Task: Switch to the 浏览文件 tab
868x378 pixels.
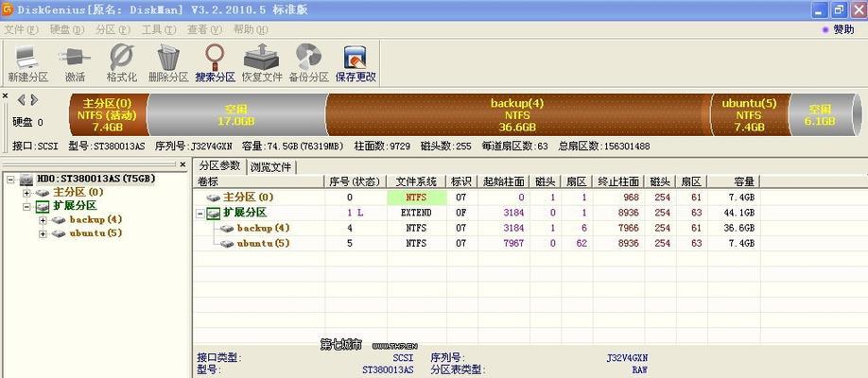Action: tap(270, 166)
